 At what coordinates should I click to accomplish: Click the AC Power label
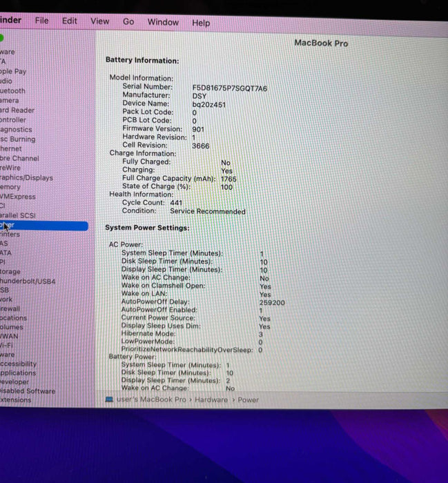coord(126,244)
